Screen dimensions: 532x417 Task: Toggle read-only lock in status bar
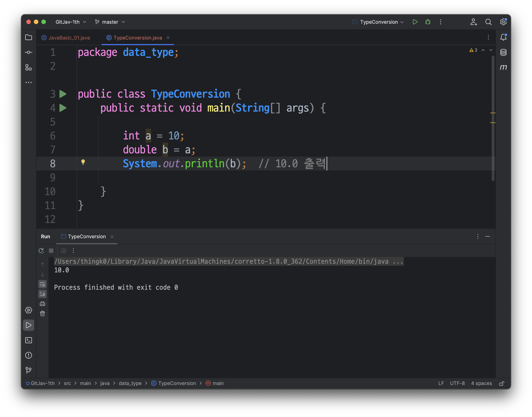click(x=502, y=383)
